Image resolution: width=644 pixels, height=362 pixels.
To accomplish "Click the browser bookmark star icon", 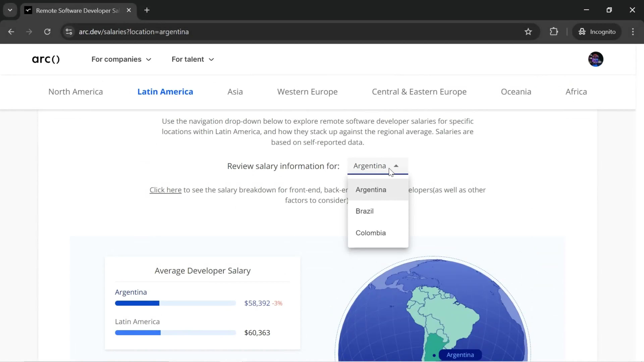I will point(530,31).
